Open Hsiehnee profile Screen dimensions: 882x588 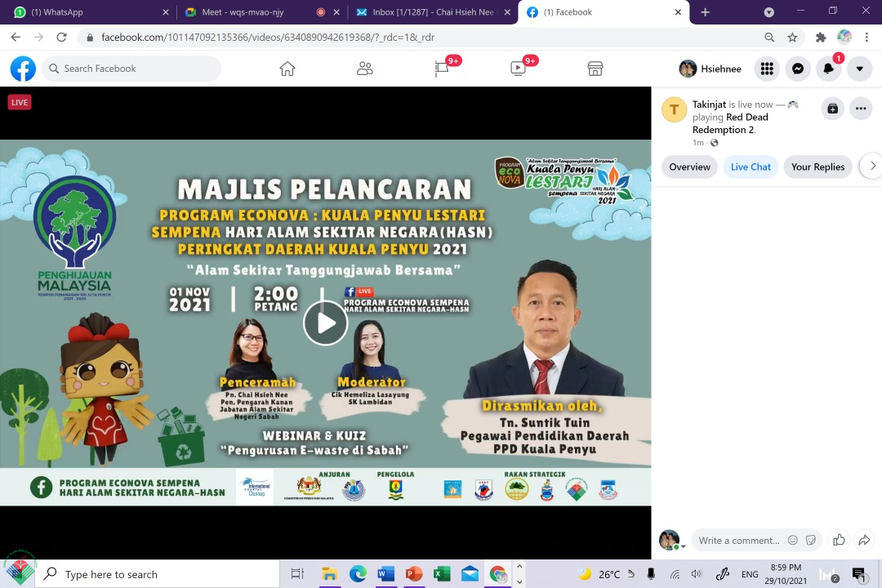[710, 69]
